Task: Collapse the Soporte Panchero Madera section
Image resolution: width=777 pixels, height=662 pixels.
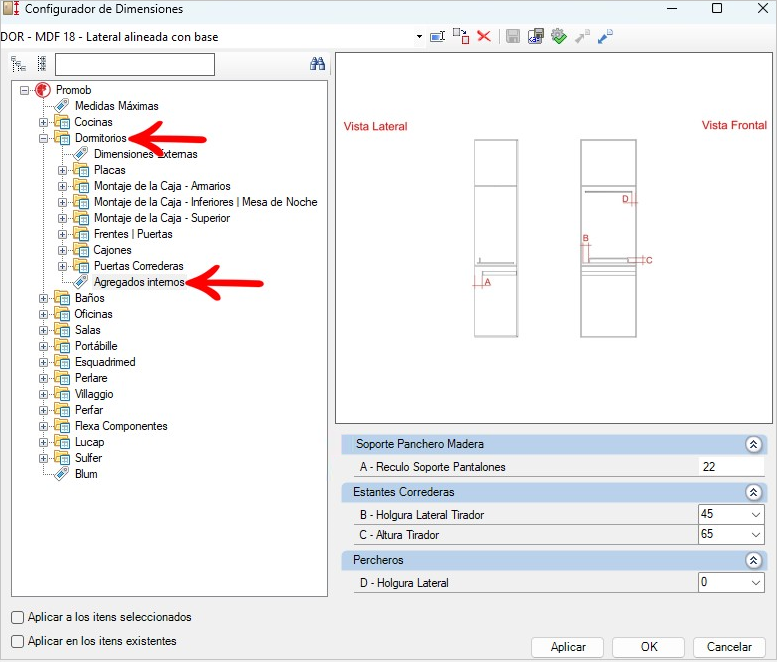Action: [x=753, y=444]
